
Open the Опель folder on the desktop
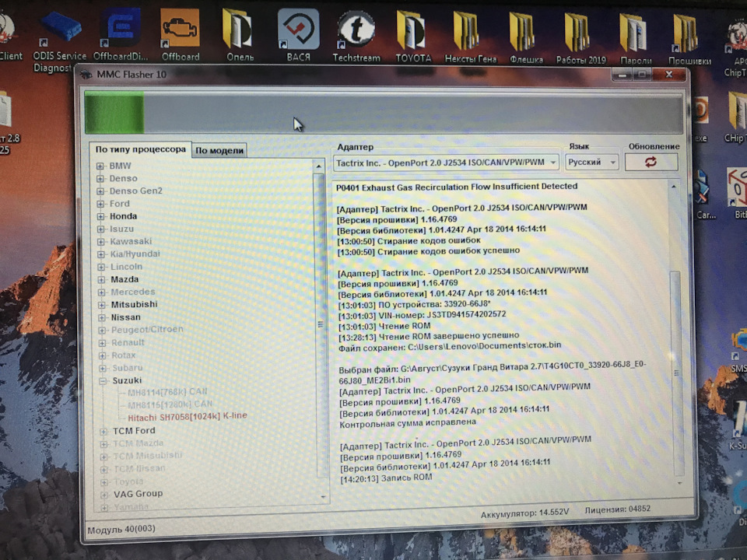[x=240, y=35]
